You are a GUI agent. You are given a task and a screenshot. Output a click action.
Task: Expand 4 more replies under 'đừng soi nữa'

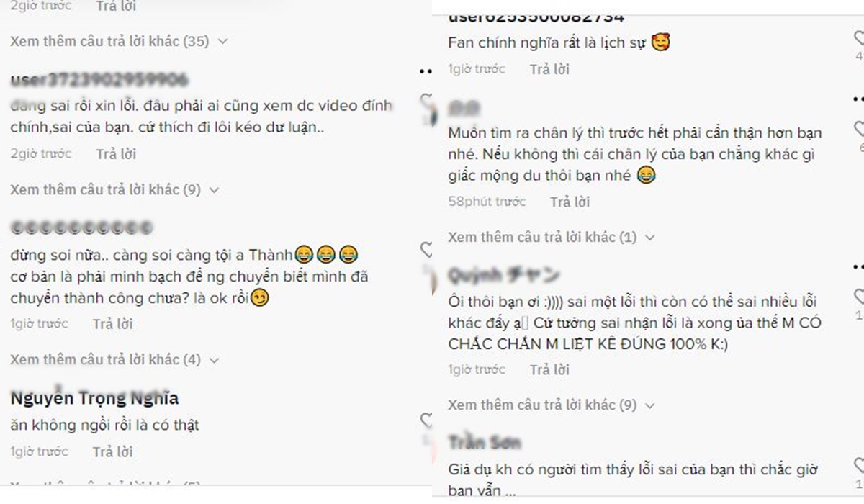pos(114,359)
